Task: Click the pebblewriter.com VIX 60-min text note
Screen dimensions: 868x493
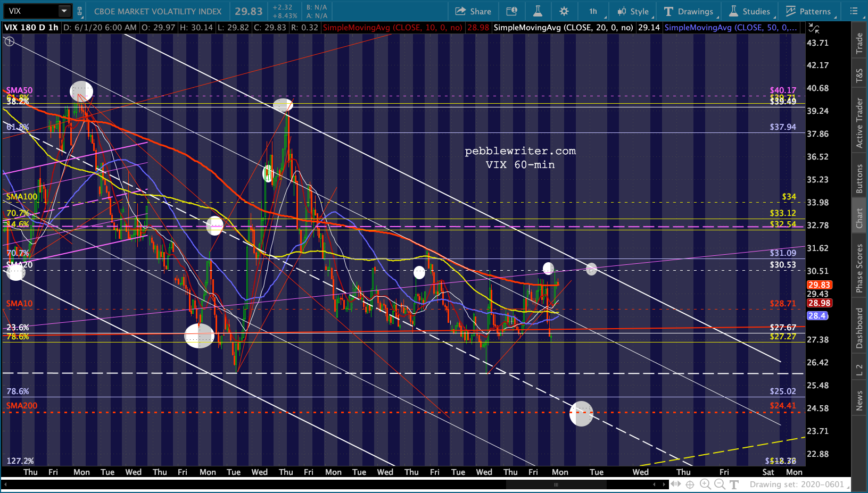Action: (x=520, y=158)
